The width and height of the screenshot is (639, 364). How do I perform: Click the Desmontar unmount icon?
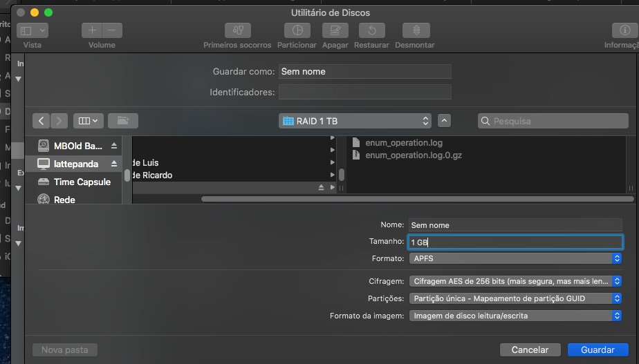click(x=416, y=30)
